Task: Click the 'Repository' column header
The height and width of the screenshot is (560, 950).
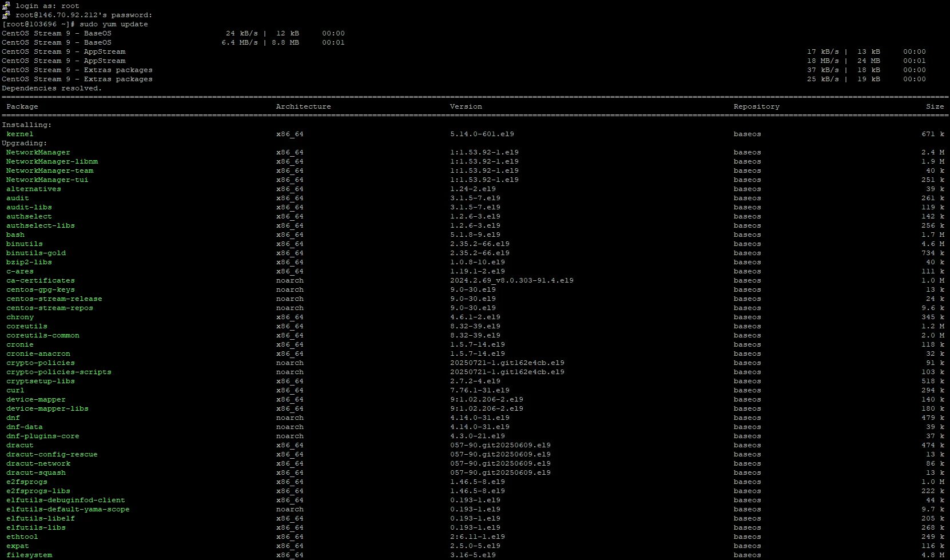Action: pyautogui.click(x=756, y=106)
